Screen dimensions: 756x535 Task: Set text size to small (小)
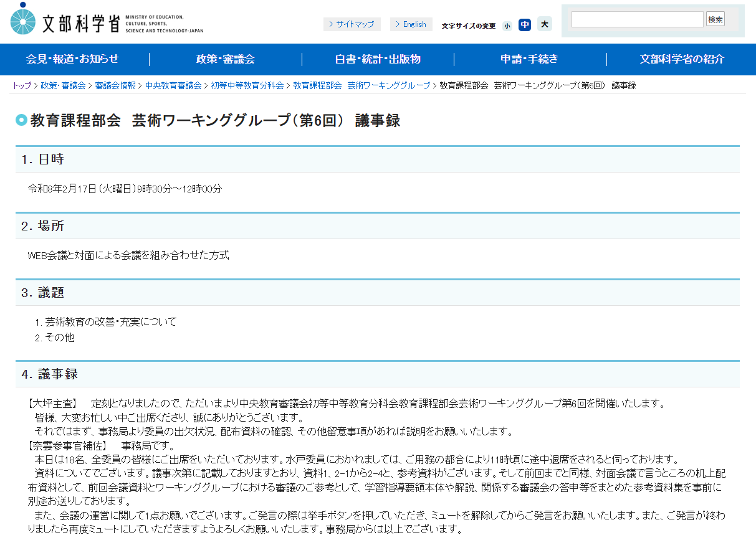[x=507, y=26]
